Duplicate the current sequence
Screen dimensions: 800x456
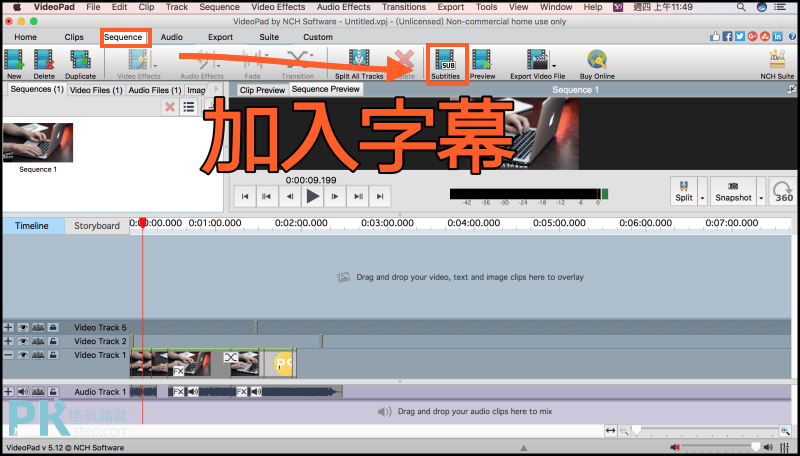point(80,63)
